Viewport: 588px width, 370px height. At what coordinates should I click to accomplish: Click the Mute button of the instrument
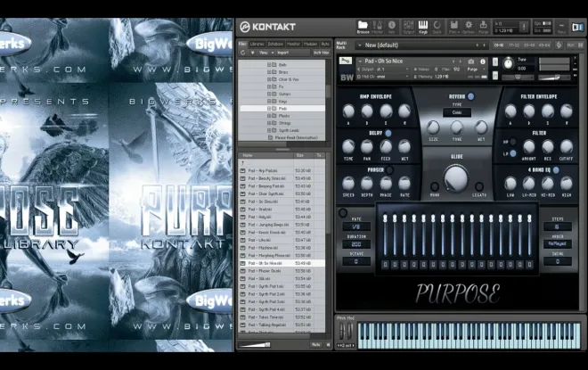495,76
